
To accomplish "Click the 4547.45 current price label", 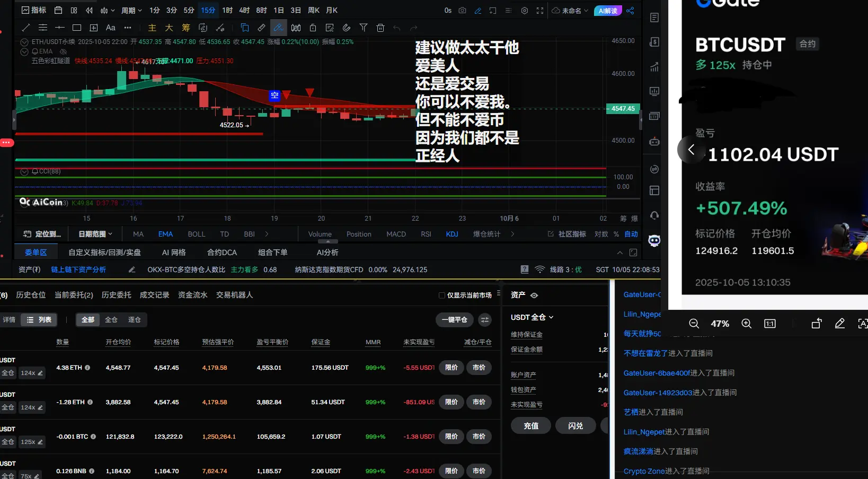I will [623, 109].
